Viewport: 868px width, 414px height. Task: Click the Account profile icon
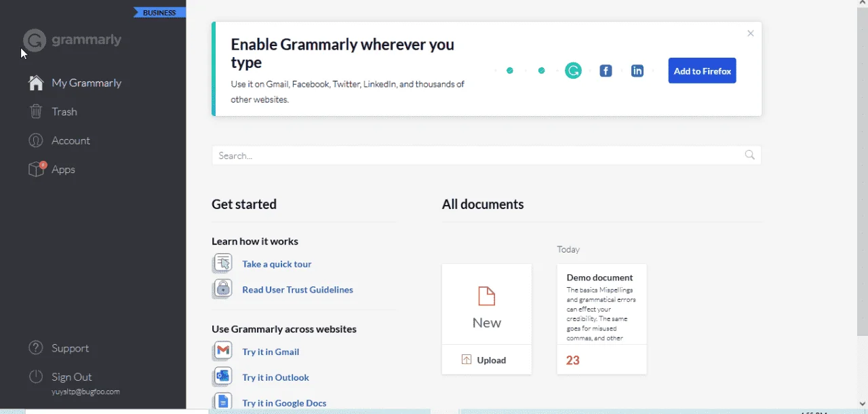click(36, 140)
